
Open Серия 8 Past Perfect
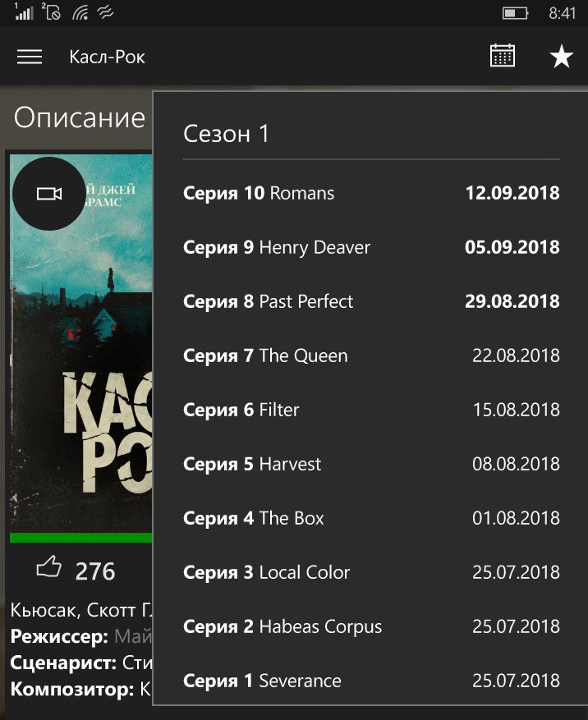[x=371, y=301]
